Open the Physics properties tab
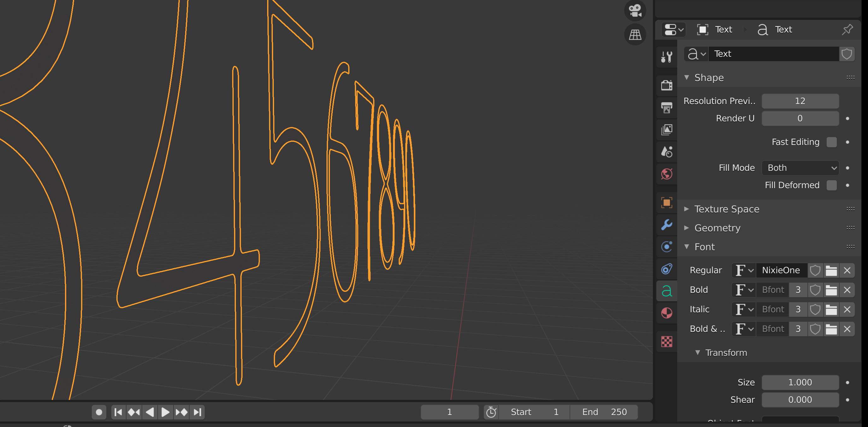The width and height of the screenshot is (868, 427). coord(666,247)
